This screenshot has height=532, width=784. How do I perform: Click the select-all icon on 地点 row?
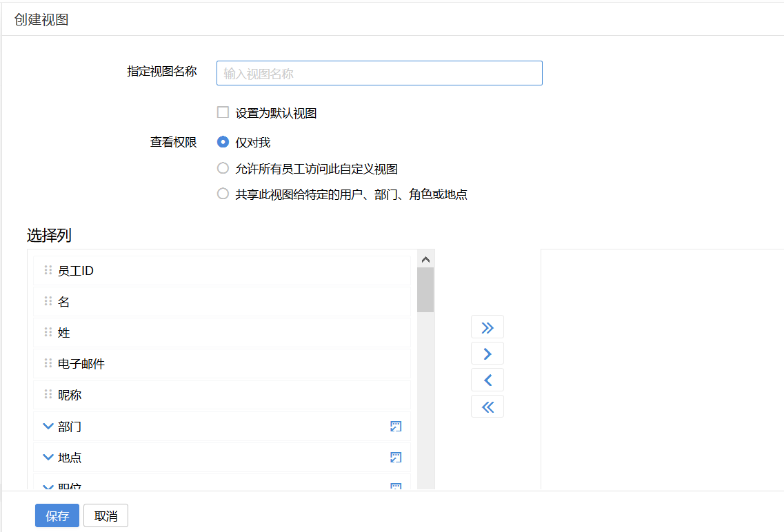pos(396,458)
